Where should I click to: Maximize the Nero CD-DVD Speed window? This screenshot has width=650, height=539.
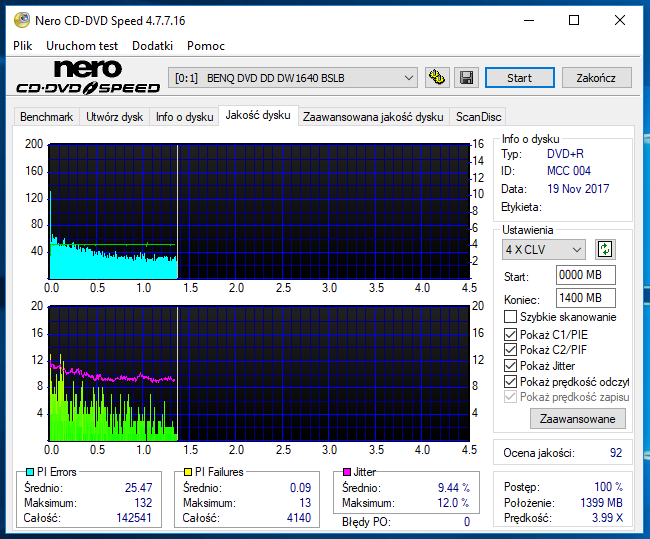click(x=574, y=20)
